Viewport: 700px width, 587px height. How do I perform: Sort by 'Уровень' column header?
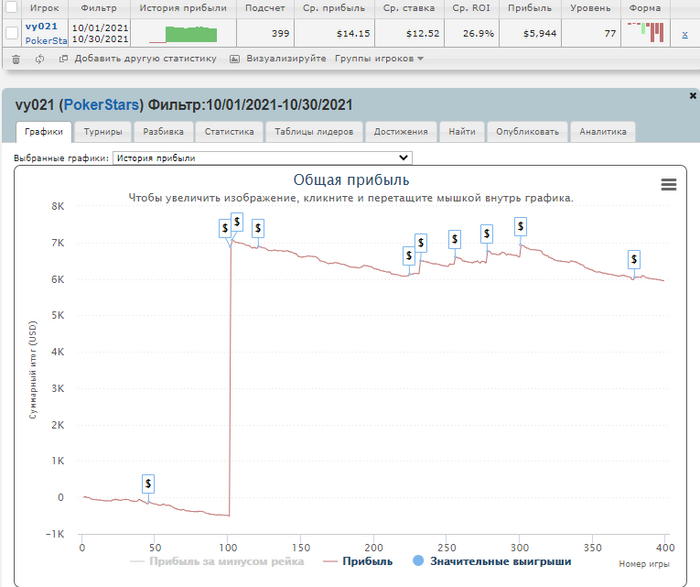(590, 8)
